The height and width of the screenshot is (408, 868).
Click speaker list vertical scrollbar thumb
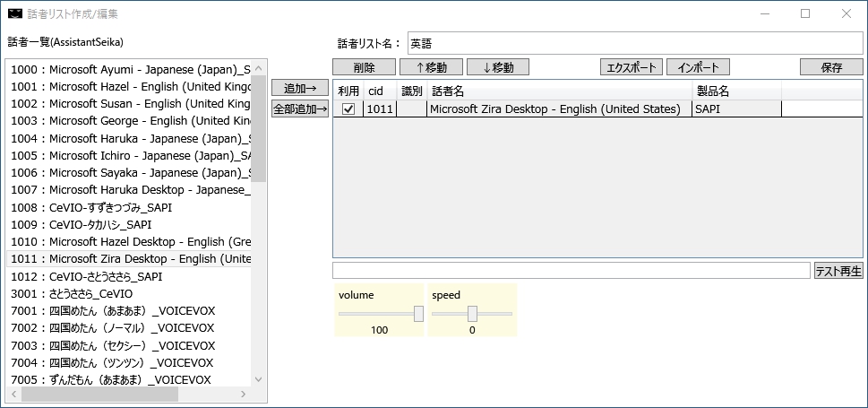259,128
